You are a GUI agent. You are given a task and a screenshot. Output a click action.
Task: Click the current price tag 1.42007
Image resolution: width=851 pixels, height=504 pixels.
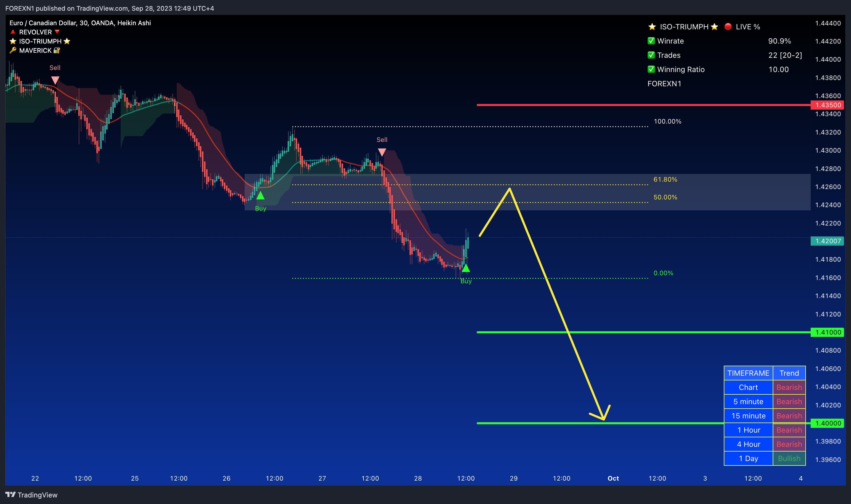click(x=828, y=241)
